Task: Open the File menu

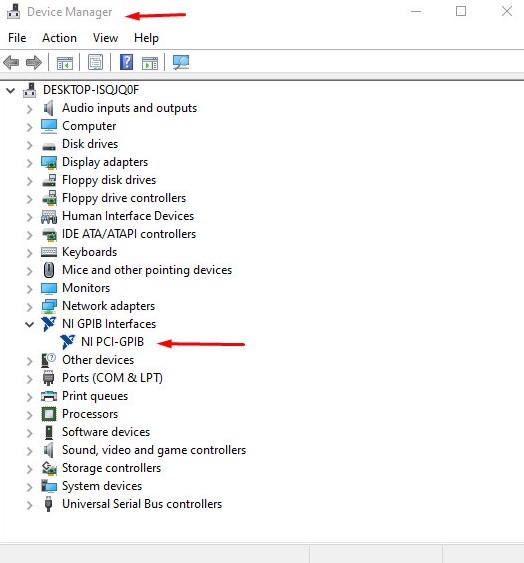Action: (x=17, y=38)
